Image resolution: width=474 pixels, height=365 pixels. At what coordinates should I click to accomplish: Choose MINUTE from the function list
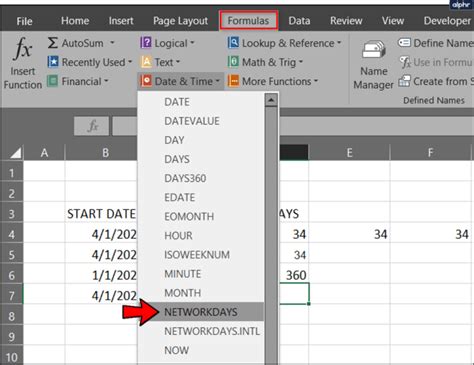(201, 274)
